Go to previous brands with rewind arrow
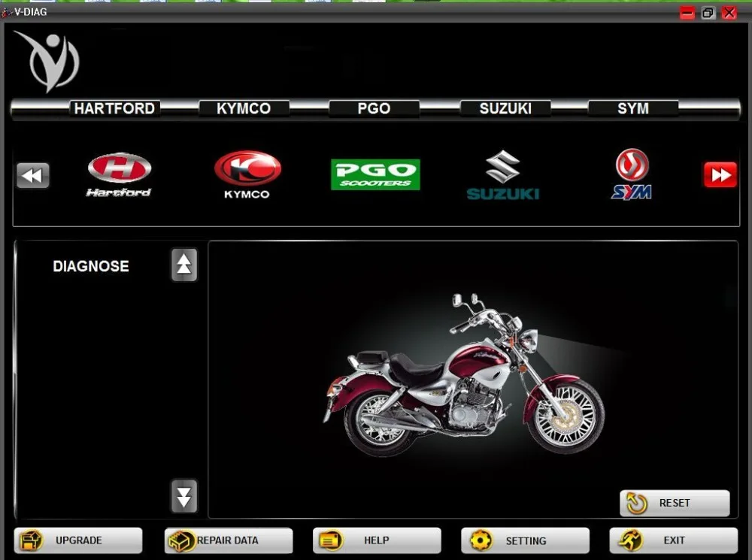 pyautogui.click(x=32, y=175)
